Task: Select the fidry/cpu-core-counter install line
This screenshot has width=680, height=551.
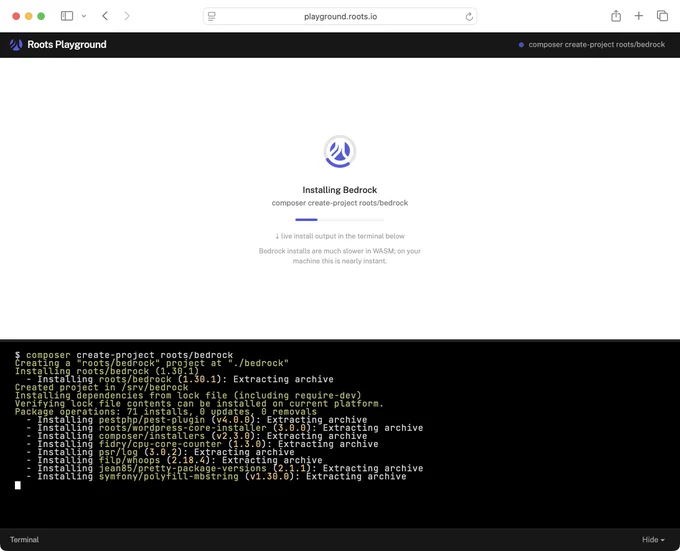Action: pos(203,444)
